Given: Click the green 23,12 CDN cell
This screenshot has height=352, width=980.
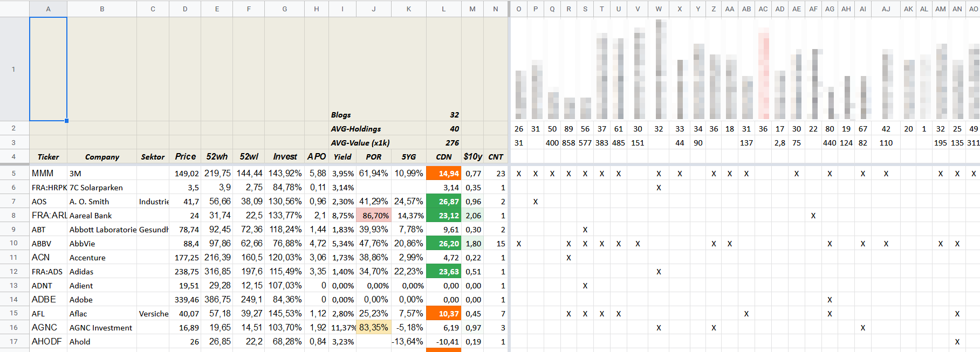Looking at the screenshot, I should (x=444, y=216).
